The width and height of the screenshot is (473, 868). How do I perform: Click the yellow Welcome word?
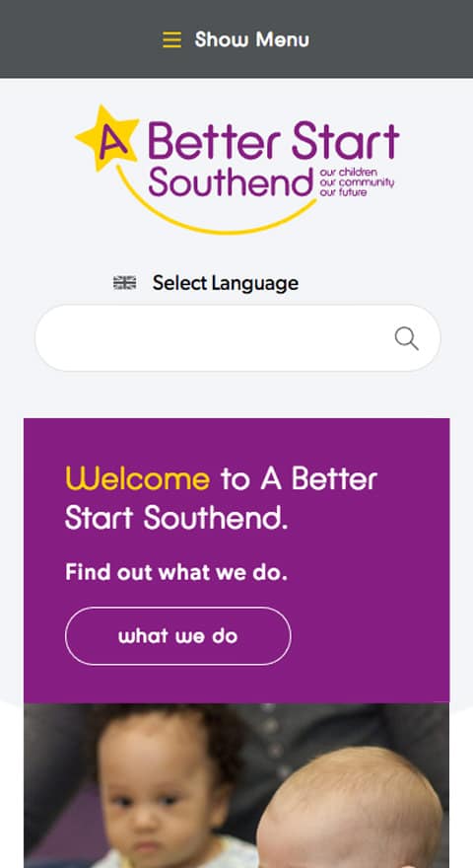pyautogui.click(x=138, y=478)
